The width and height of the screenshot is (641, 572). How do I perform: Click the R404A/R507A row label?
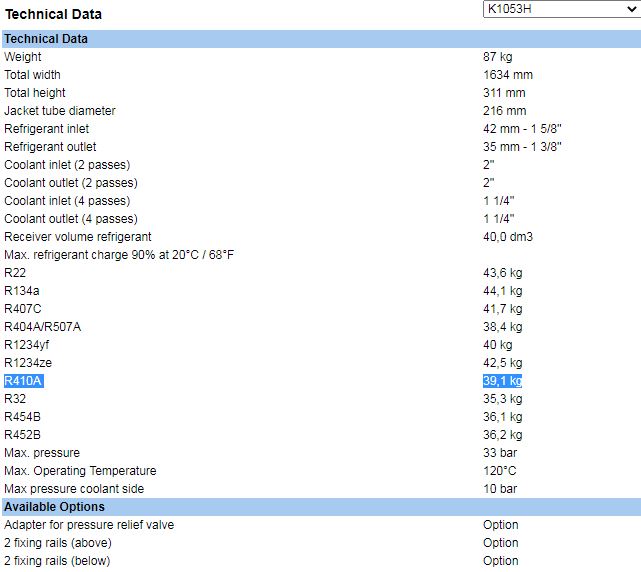[x=43, y=327]
